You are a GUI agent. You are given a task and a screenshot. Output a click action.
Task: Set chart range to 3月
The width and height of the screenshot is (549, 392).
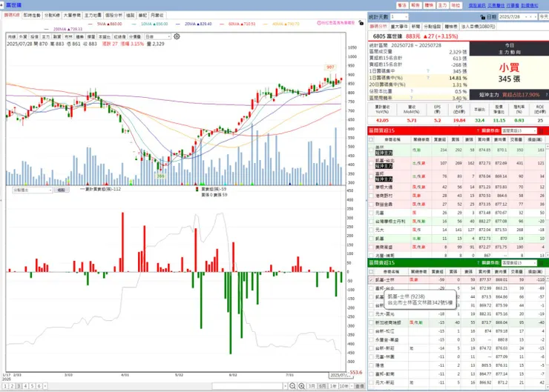312,386
